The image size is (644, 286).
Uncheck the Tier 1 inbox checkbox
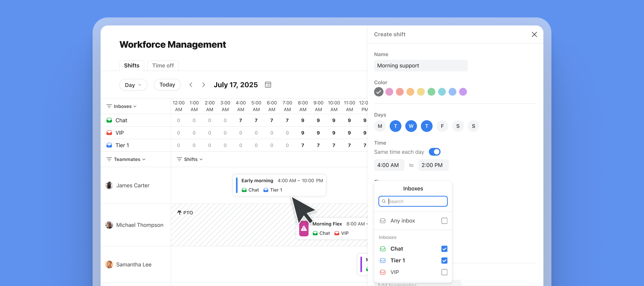pyautogui.click(x=444, y=261)
